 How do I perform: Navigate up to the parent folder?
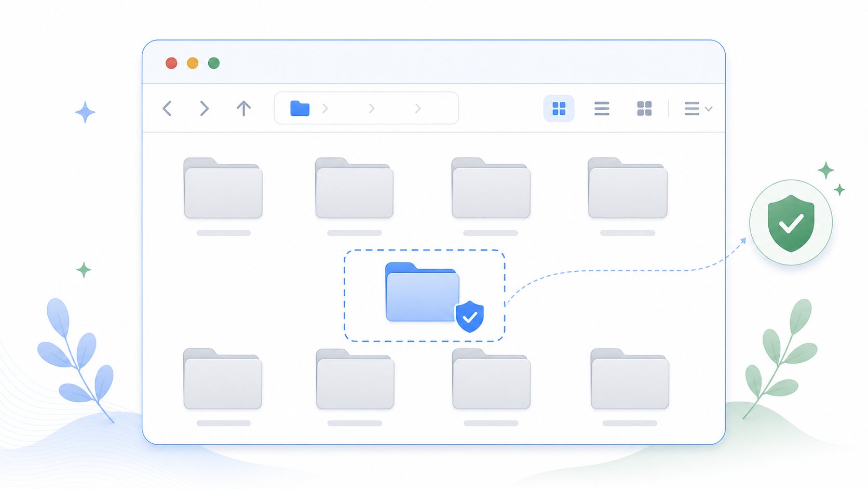[x=243, y=109]
